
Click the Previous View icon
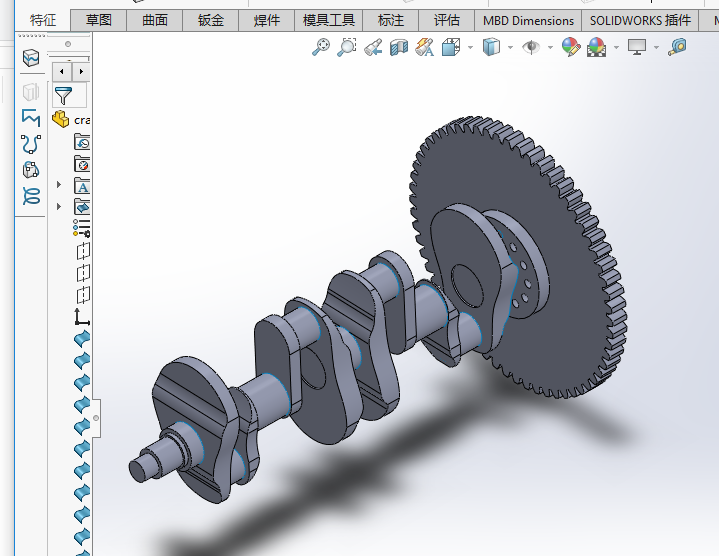pyautogui.click(x=373, y=46)
